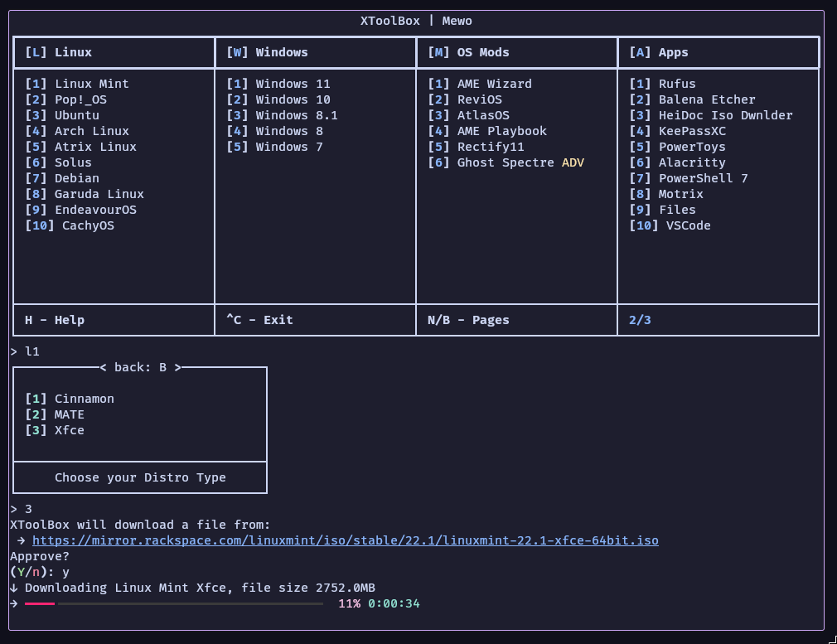Click the Arch Linux entry
837x644 pixels.
(77, 131)
